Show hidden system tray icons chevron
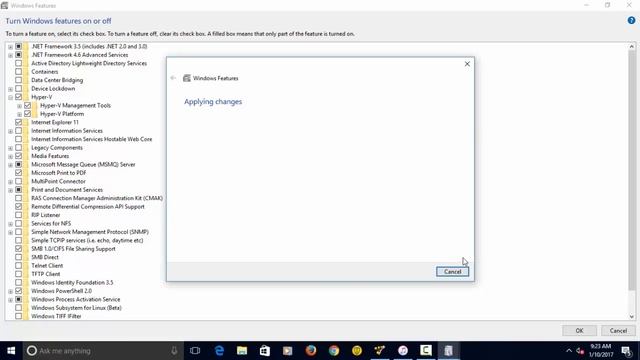The width and height of the screenshot is (640, 360). pyautogui.click(x=569, y=351)
